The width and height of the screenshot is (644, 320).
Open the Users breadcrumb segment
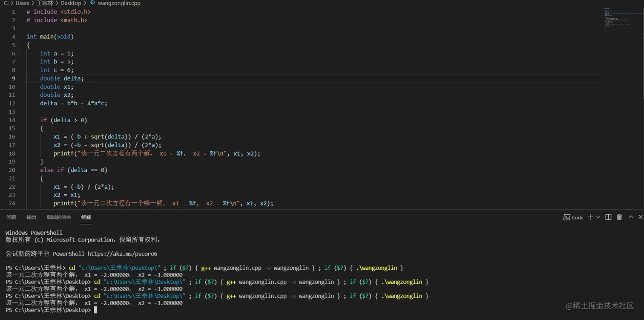pos(23,3)
